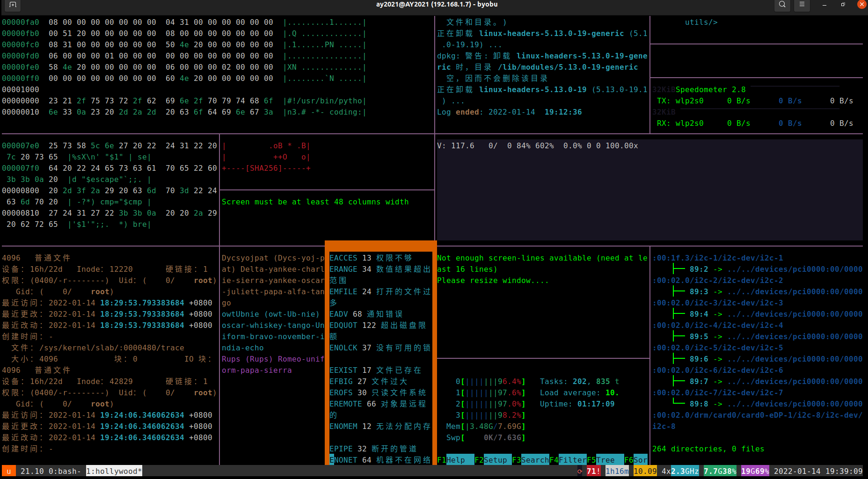The height and width of the screenshot is (479, 868).
Task: Open a new terminal tab
Action: pos(13,5)
